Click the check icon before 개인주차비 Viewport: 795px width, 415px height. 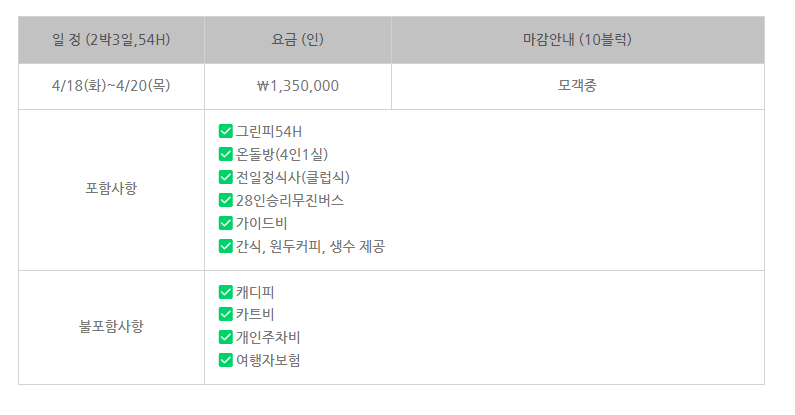(226, 337)
